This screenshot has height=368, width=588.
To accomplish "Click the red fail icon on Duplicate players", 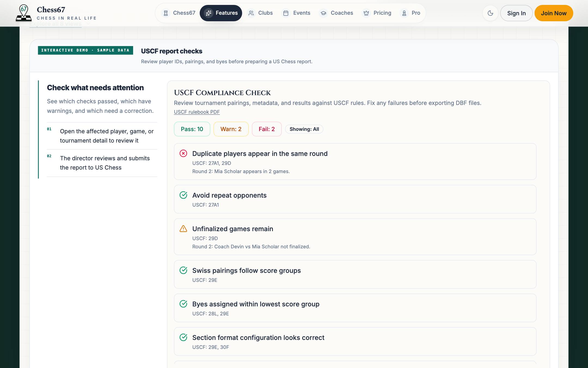I will pos(183,153).
